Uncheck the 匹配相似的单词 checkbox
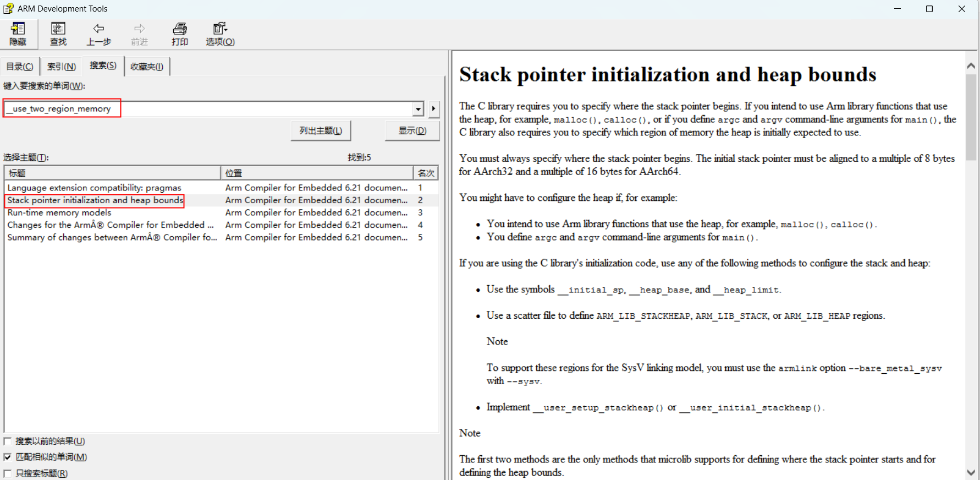 click(8, 457)
